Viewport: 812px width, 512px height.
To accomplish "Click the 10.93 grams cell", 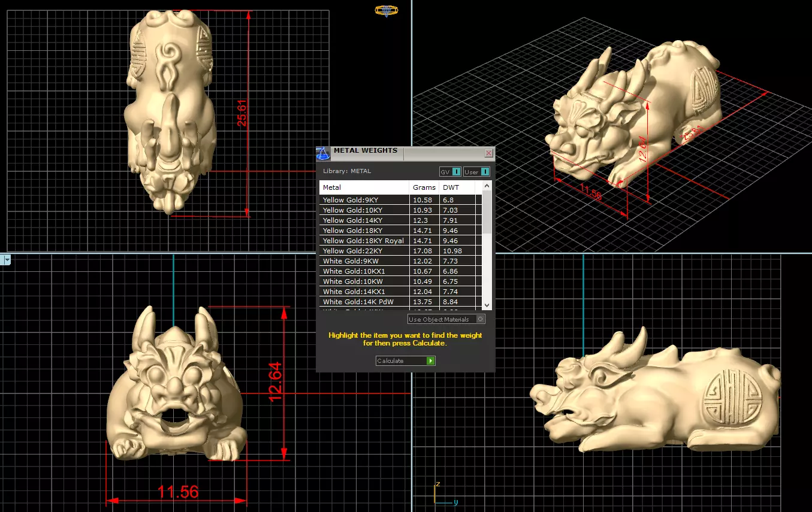I will click(424, 210).
